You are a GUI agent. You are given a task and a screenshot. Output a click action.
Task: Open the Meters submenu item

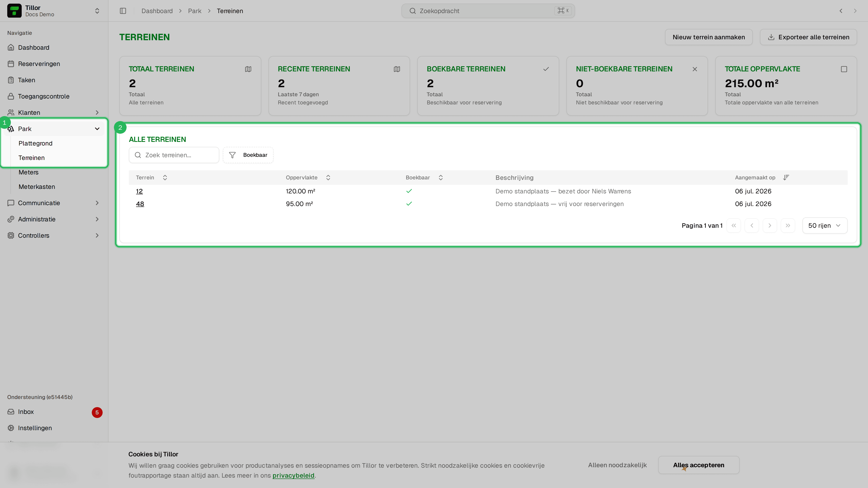coord(29,172)
